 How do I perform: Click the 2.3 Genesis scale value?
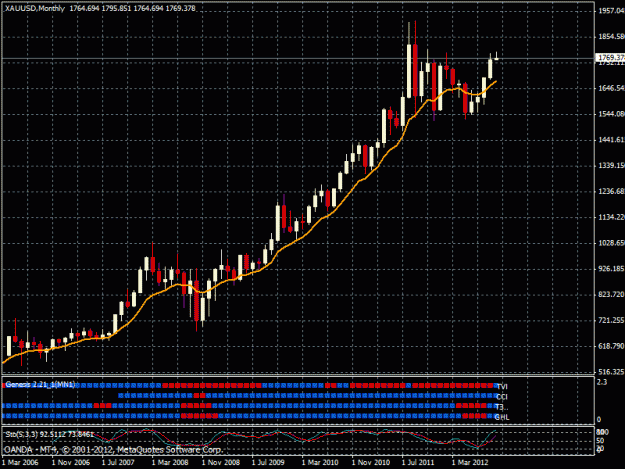pos(602,382)
